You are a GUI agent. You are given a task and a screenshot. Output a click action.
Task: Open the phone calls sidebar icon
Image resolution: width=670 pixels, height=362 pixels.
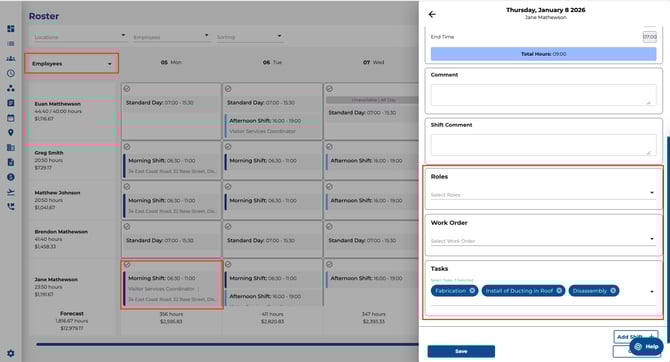11,207
